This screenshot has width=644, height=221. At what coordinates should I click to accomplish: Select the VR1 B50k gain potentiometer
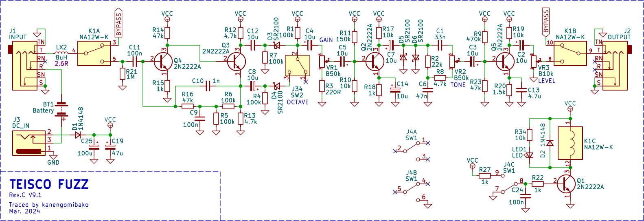tap(322, 62)
